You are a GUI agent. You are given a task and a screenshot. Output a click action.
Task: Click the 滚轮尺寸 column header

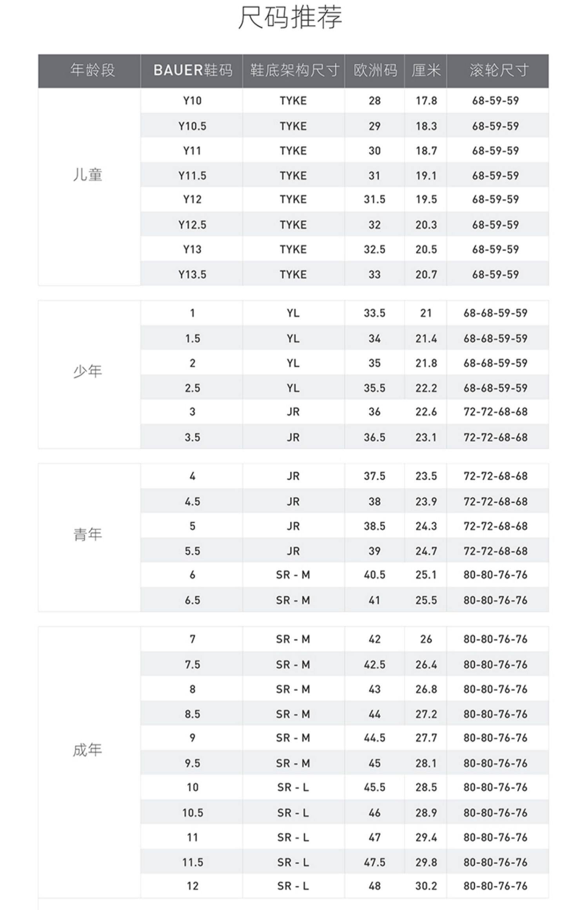[499, 71]
